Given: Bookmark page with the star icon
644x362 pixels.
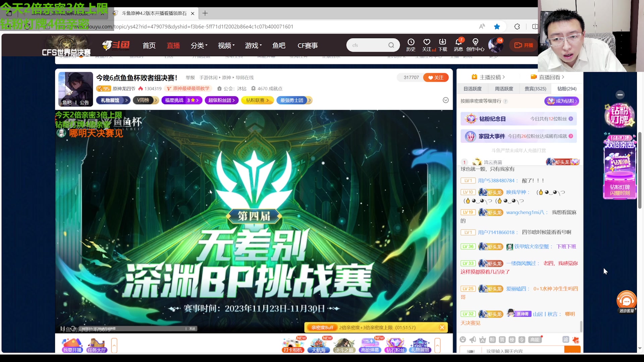Looking at the screenshot, I should pos(497,26).
